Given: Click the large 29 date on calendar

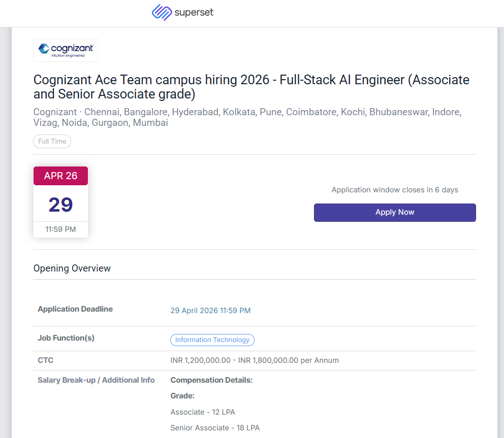Looking at the screenshot, I should click(x=60, y=204).
